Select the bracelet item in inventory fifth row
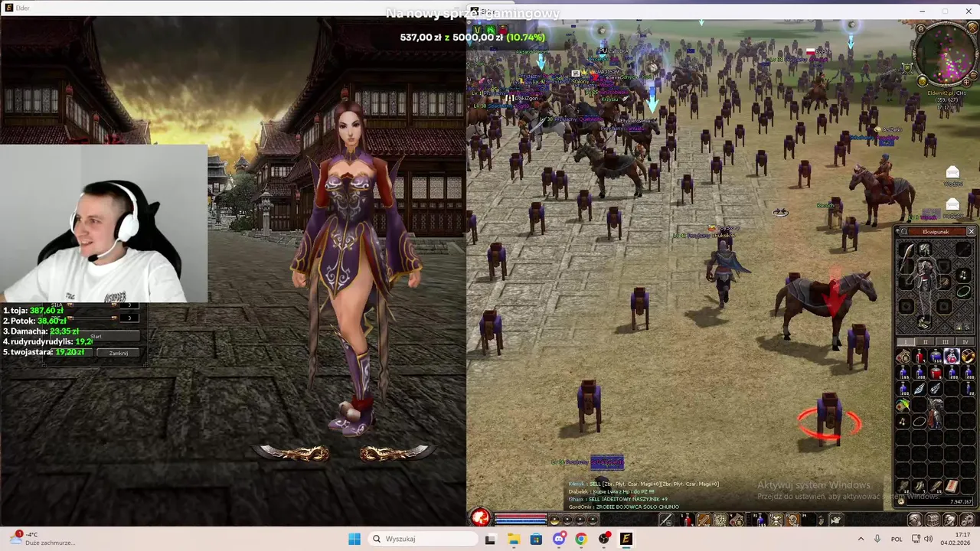 (x=919, y=420)
